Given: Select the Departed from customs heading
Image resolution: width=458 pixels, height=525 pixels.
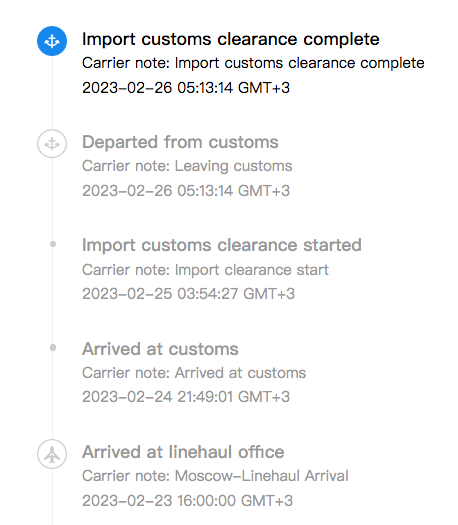Looking at the screenshot, I should pyautogui.click(x=180, y=142).
